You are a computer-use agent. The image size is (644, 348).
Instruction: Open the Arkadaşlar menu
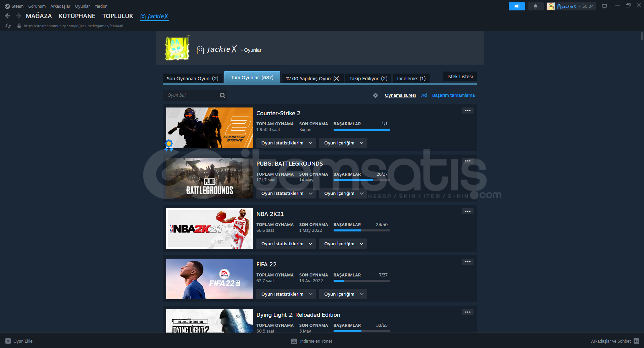click(60, 6)
